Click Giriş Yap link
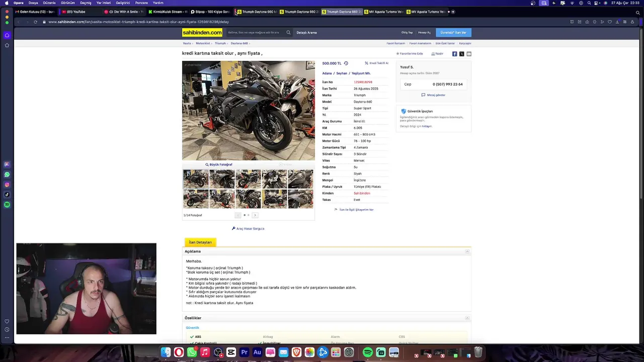The height and width of the screenshot is (362, 644). 407,32
